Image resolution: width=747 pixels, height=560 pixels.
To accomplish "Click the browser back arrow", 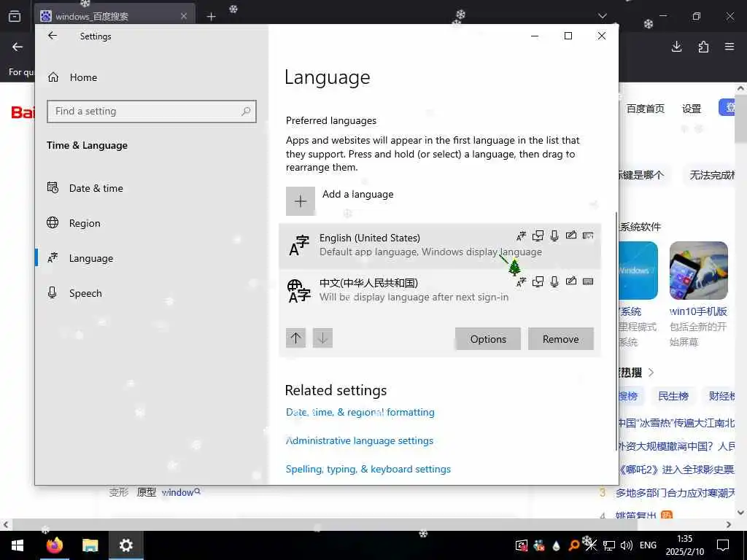I will [18, 47].
